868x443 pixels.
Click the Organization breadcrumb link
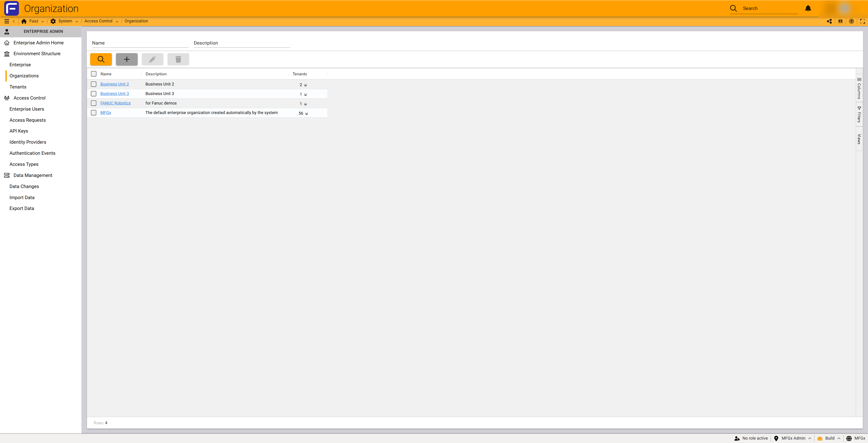coord(136,21)
